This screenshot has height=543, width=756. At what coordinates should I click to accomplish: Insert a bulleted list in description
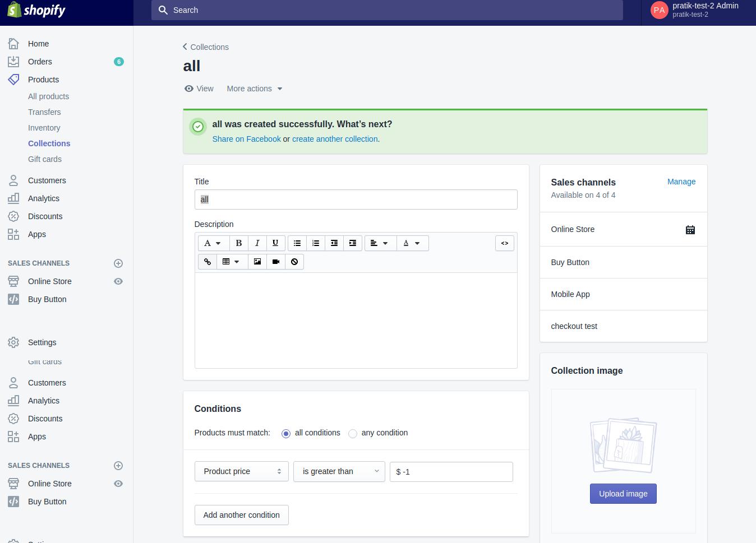297,243
